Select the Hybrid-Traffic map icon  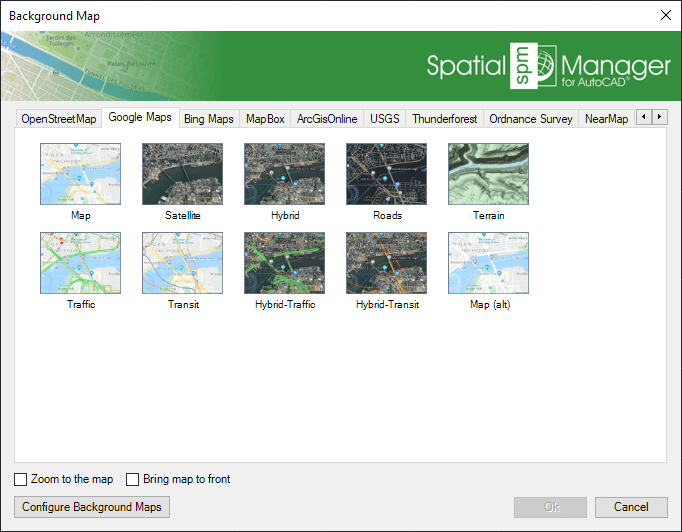[x=284, y=263]
